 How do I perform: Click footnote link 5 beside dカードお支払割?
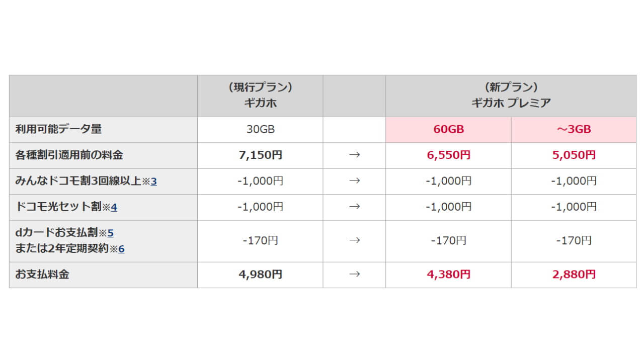(110, 233)
